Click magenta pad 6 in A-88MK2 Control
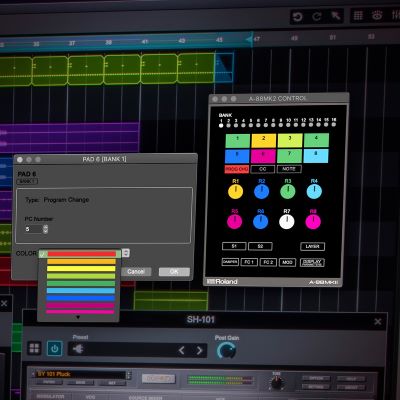The image size is (400, 400). click(x=263, y=156)
